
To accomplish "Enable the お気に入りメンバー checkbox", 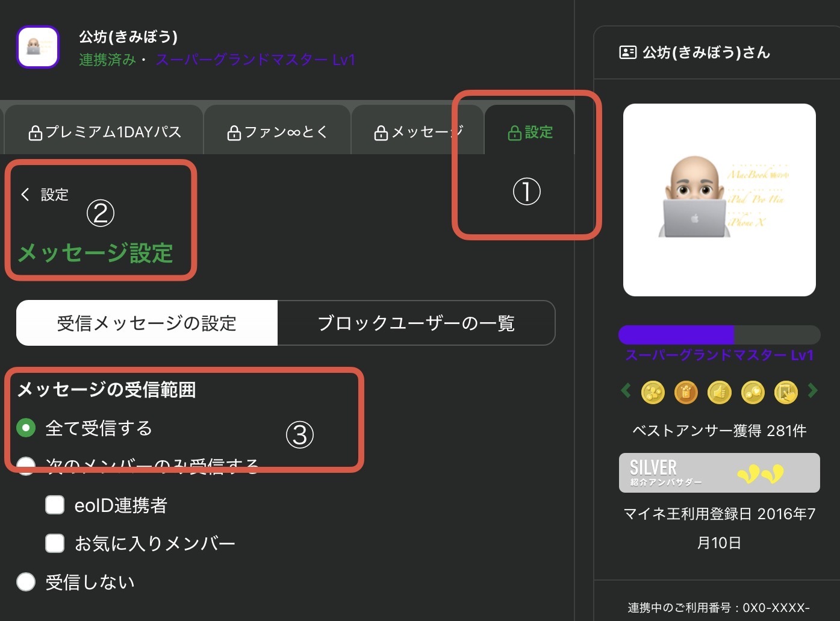I will 55,543.
